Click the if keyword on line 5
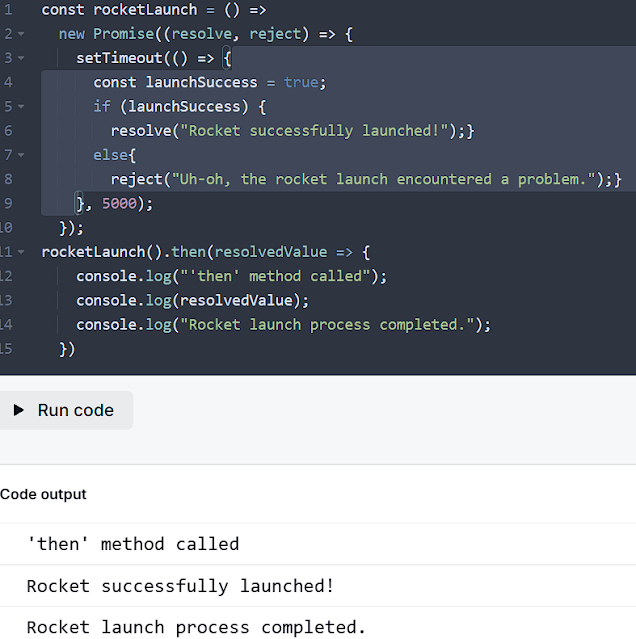This screenshot has width=636, height=639. [x=102, y=107]
